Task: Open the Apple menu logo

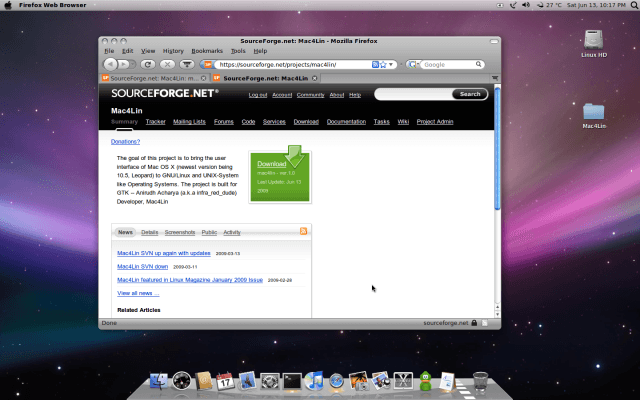Action: point(8,5)
